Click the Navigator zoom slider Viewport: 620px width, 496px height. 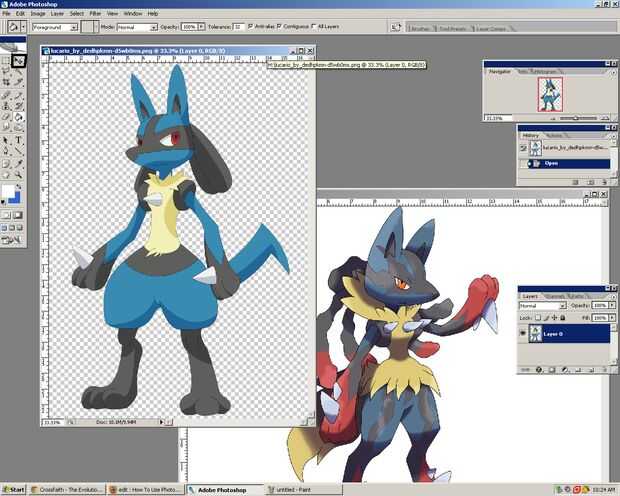577,118
